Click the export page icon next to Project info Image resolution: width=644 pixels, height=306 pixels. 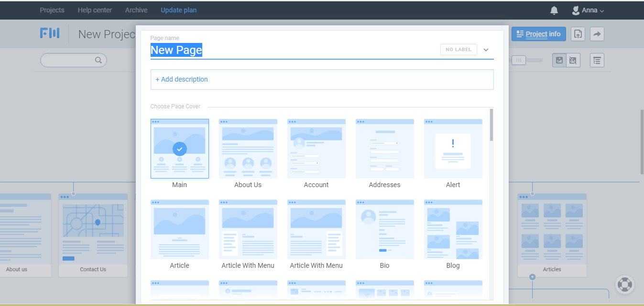pos(578,33)
